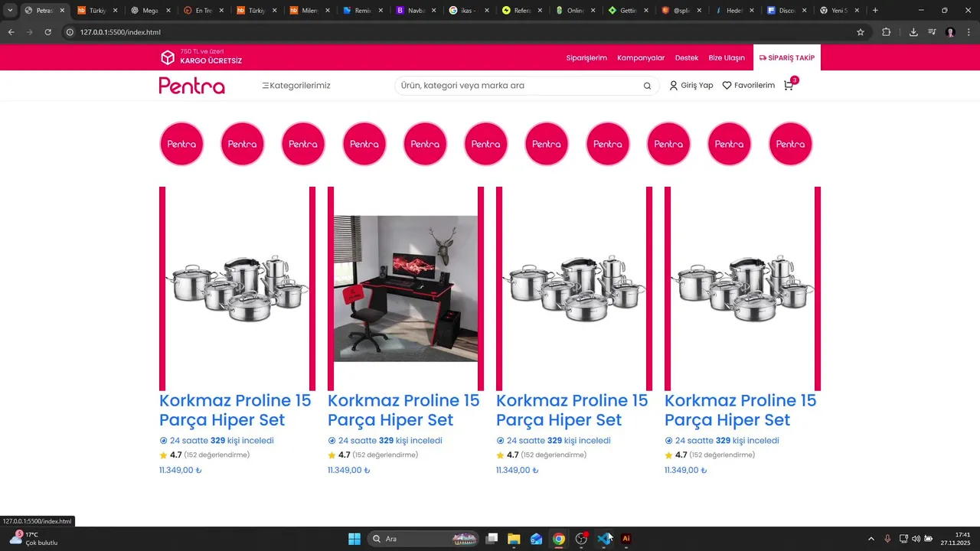Click the cart badge showing 3

coord(795,80)
